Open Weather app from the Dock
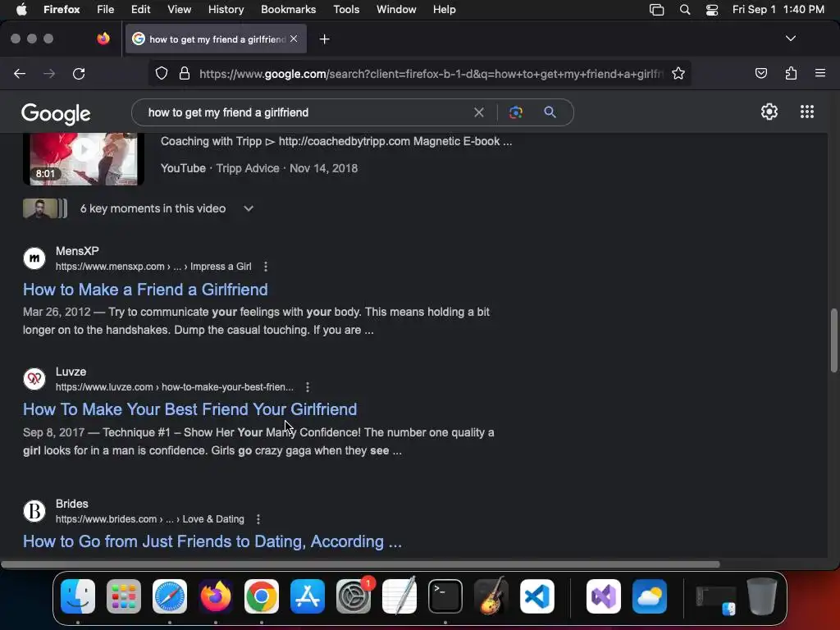Viewport: 840px width, 630px height. point(650,596)
